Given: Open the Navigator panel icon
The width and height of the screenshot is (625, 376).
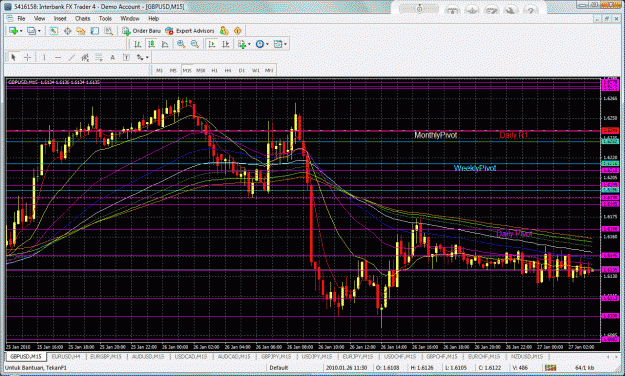Looking at the screenshot, I should 81,31.
